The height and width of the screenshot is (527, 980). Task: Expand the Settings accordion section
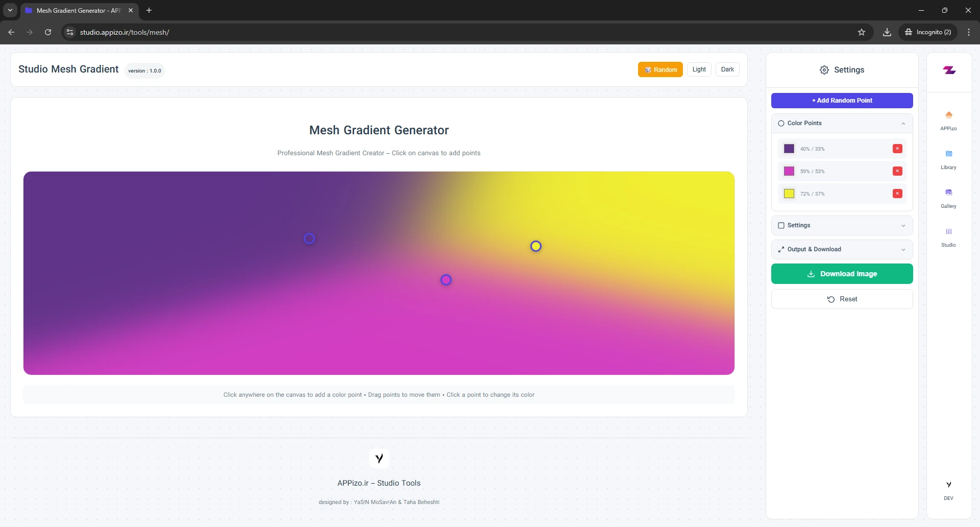point(842,225)
